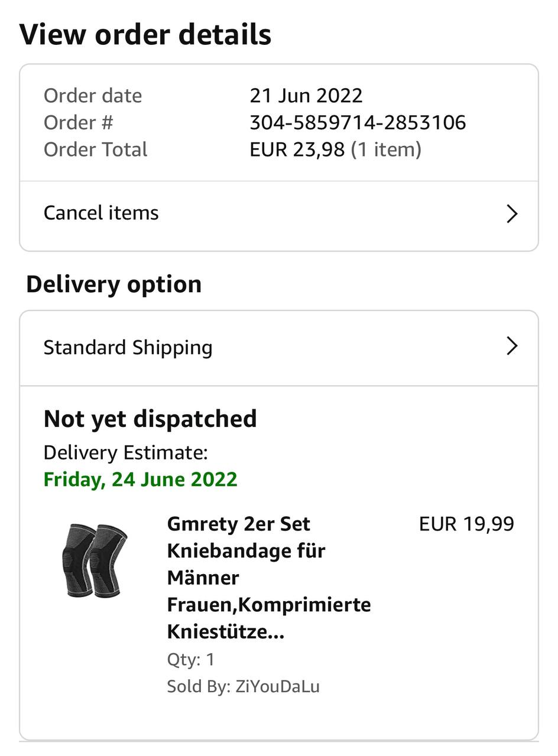Click the Delivery option heading
The image size is (558, 756).
[x=113, y=284]
